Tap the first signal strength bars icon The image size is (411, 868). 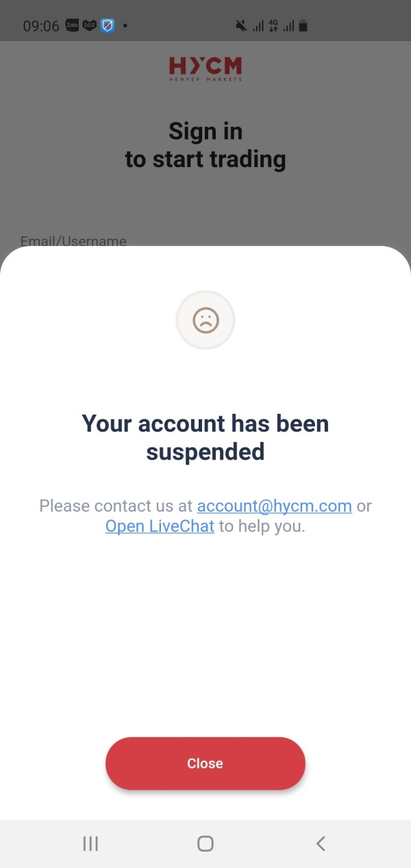[258, 26]
